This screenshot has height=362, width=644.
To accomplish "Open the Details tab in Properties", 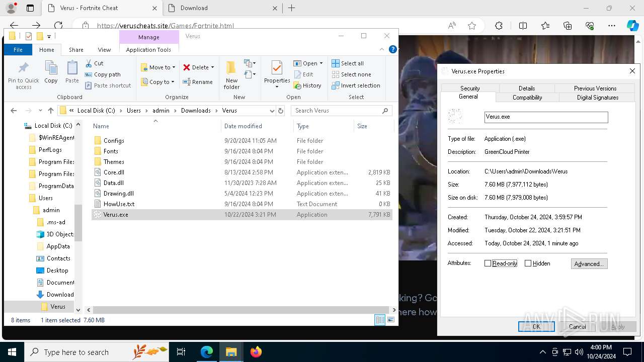I will (x=527, y=88).
